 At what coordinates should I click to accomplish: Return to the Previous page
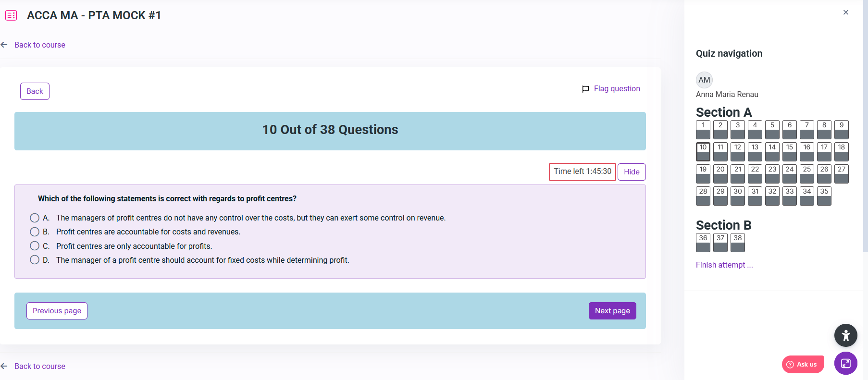[57, 311]
